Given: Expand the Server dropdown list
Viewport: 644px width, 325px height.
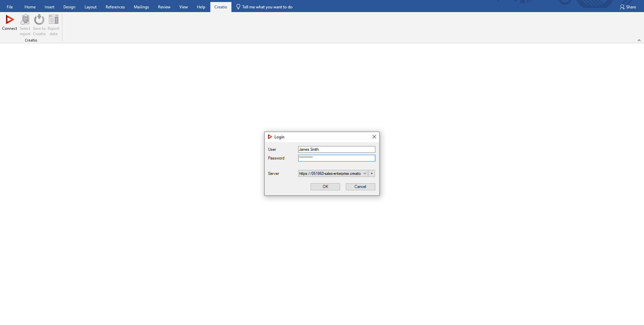Looking at the screenshot, I should (x=365, y=174).
